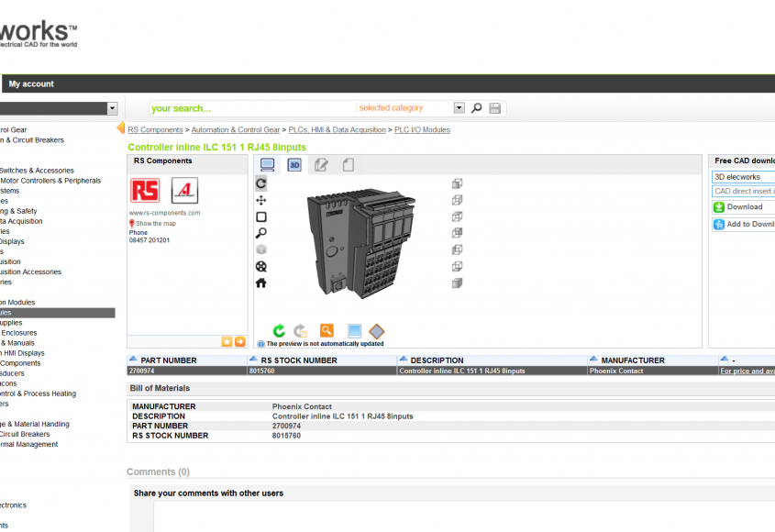The image size is (775, 532).
Task: Click the your search input field
Action: pyautogui.click(x=252, y=108)
